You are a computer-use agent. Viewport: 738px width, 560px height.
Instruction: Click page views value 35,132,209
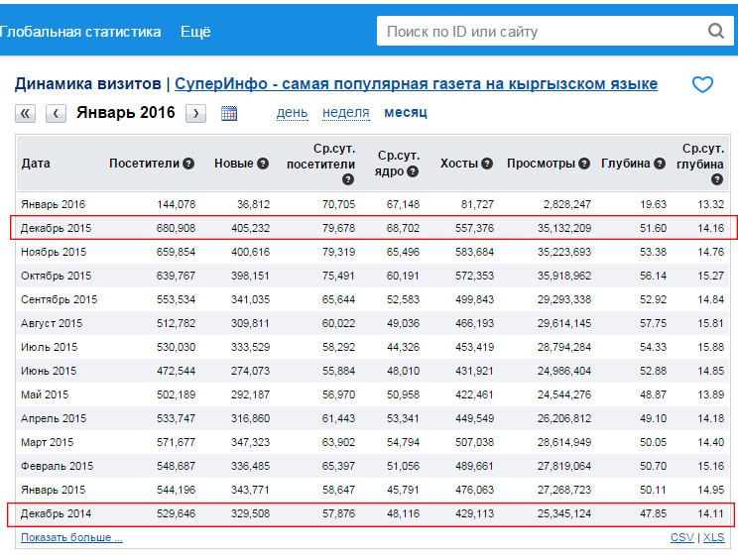click(563, 229)
